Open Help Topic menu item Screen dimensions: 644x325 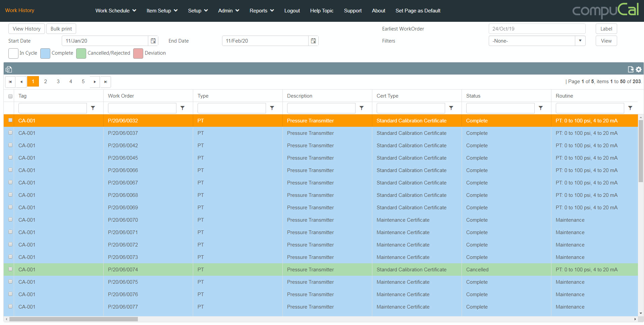tap(322, 11)
